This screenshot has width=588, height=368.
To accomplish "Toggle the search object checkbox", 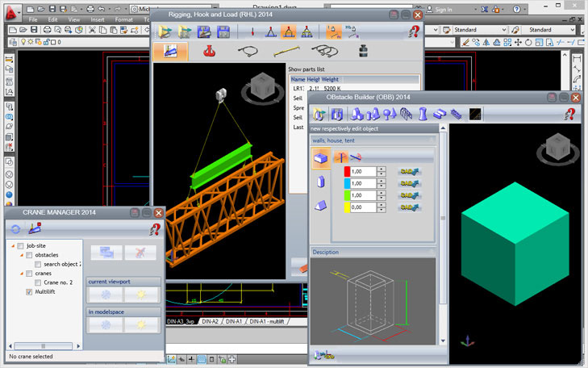I will 38,265.
